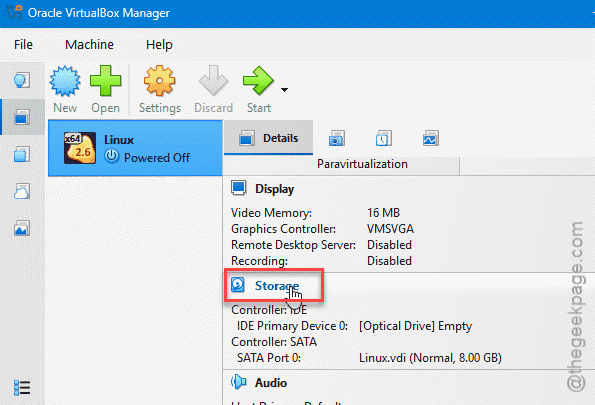Click the Paravirtualization label
This screenshot has height=405, width=595.
click(x=362, y=164)
